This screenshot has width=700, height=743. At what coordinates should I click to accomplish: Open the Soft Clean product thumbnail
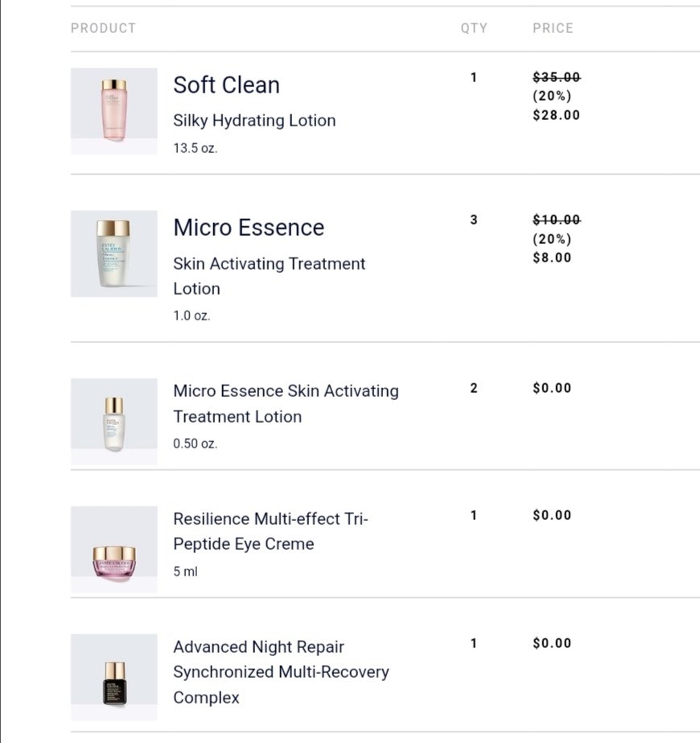tap(113, 111)
